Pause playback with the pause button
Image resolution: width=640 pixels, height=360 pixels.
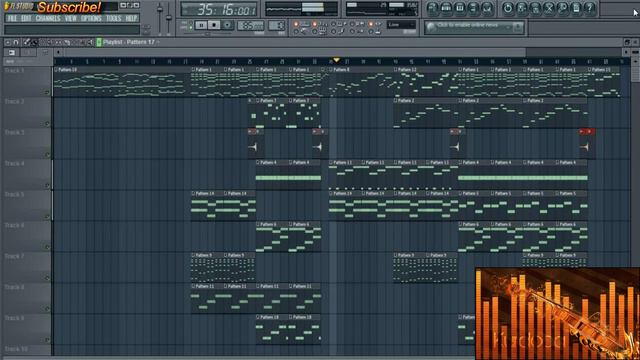[x=201, y=25]
